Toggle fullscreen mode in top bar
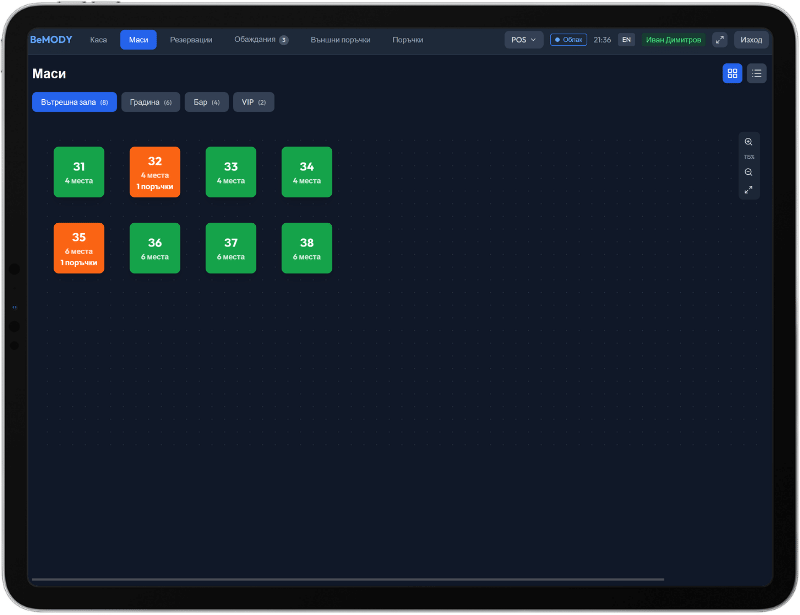800x615 pixels. point(719,40)
